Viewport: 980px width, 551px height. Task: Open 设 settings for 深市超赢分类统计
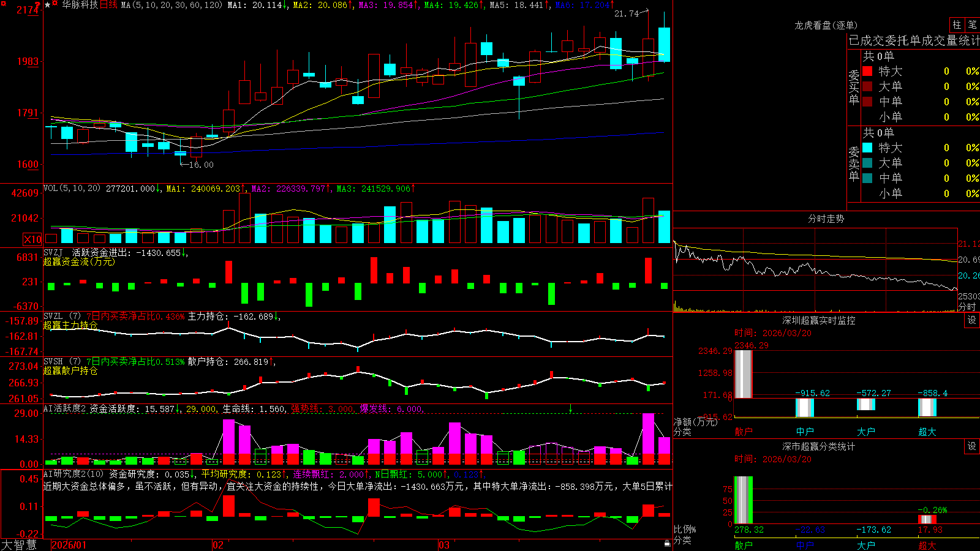972,446
